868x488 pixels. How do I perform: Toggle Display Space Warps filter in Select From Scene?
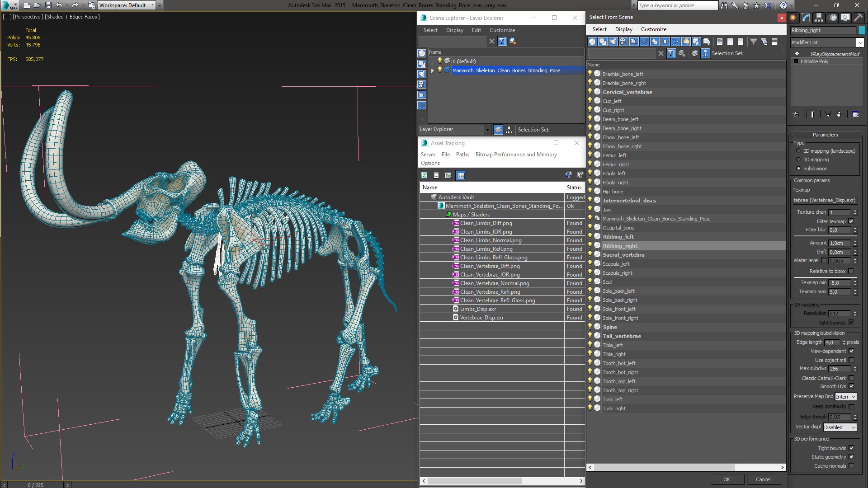coord(644,42)
